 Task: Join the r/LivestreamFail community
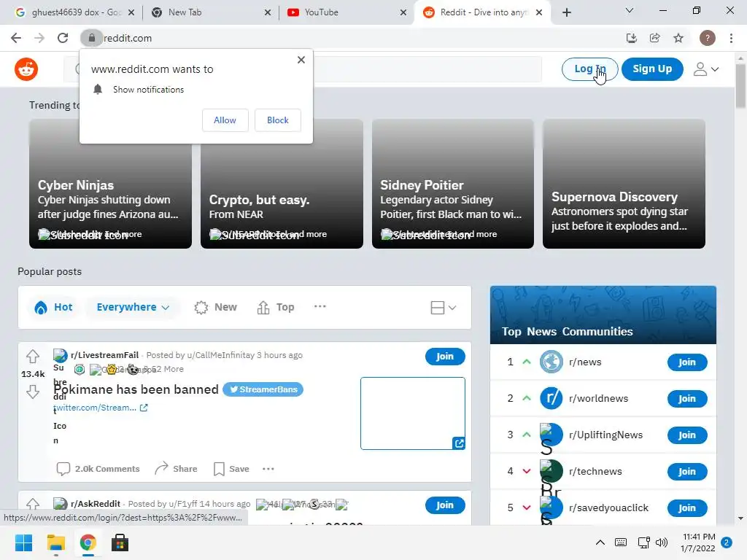click(x=445, y=356)
